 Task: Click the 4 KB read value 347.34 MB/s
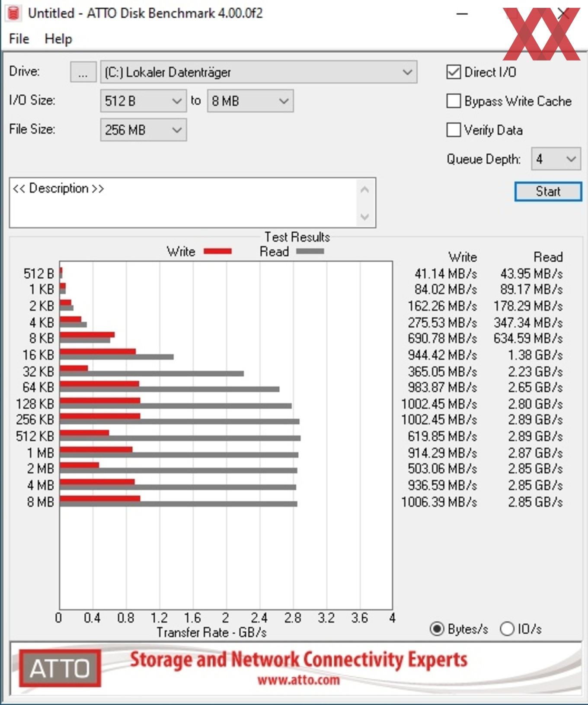[x=528, y=322]
